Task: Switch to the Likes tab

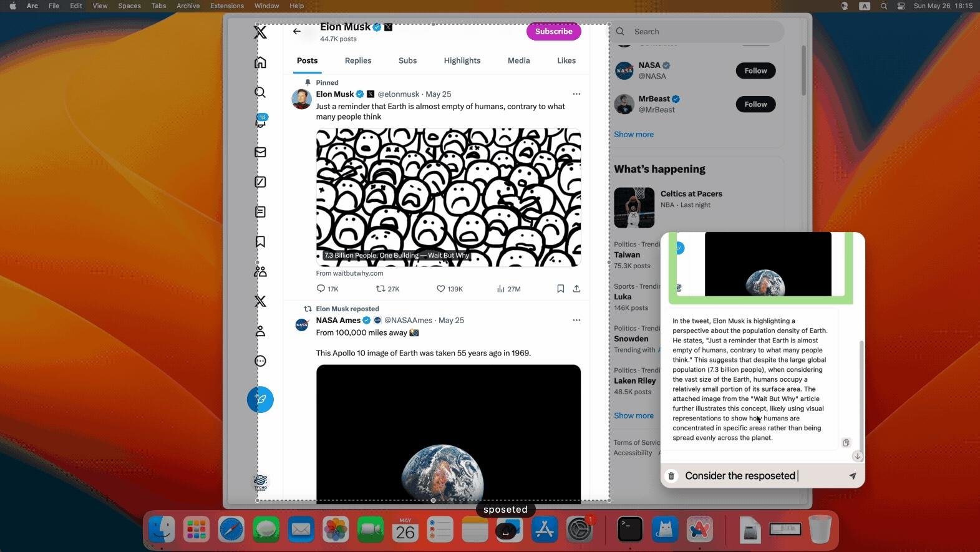Action: tap(566, 61)
